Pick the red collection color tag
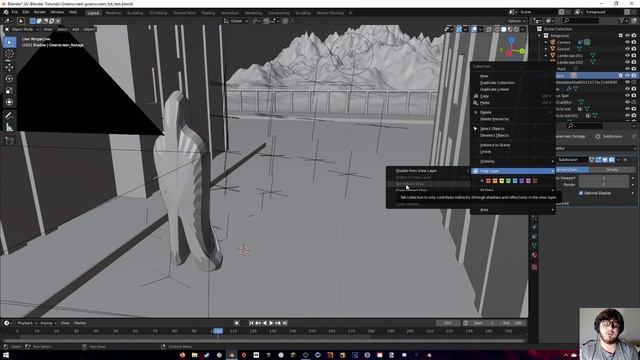Image resolution: width=640 pixels, height=360 pixels. (x=488, y=181)
